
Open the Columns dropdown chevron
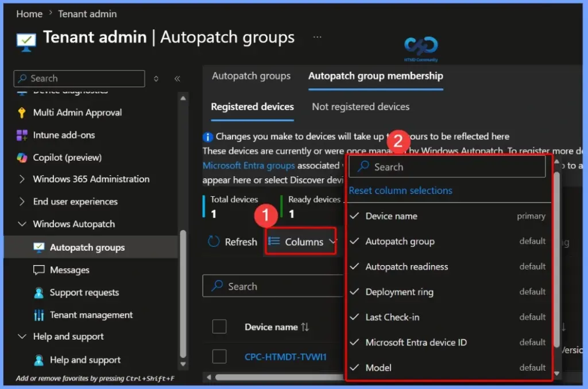coord(332,242)
